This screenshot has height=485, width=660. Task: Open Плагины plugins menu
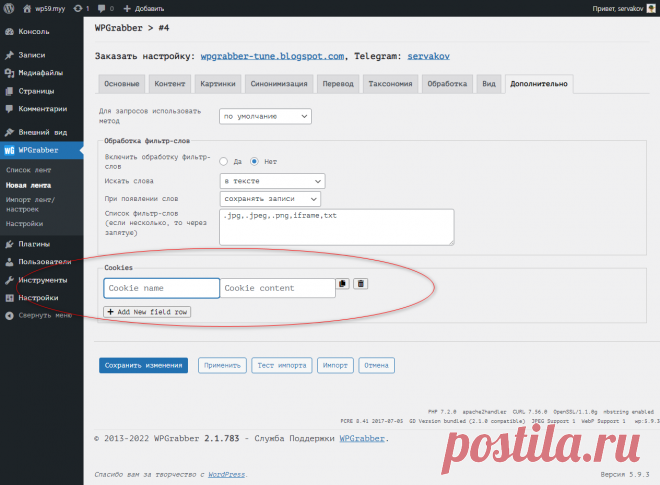point(34,244)
